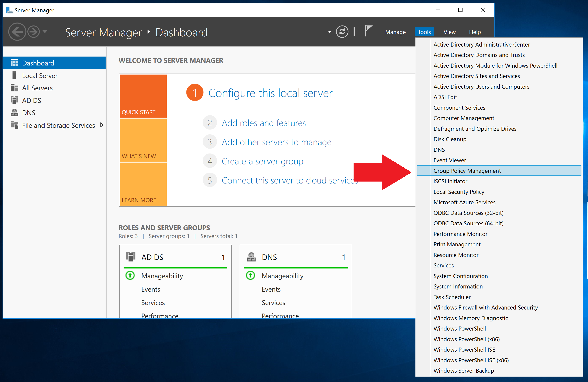This screenshot has width=588, height=382.
Task: Click the refresh dashboard icon
Action: 342,32
